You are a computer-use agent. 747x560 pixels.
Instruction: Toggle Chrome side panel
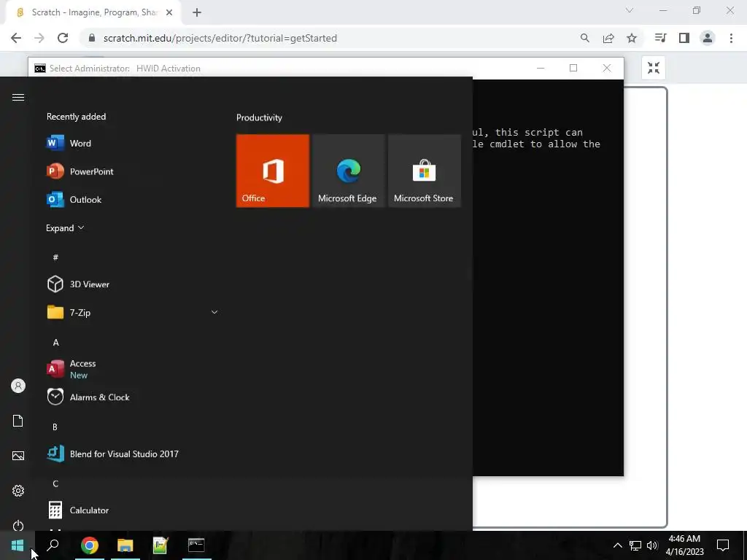pyautogui.click(x=684, y=38)
